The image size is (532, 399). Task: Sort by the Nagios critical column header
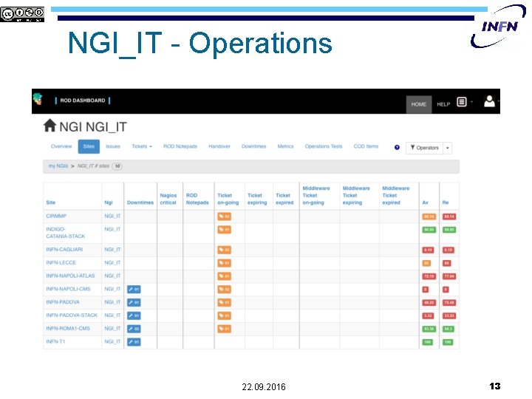[168, 199]
